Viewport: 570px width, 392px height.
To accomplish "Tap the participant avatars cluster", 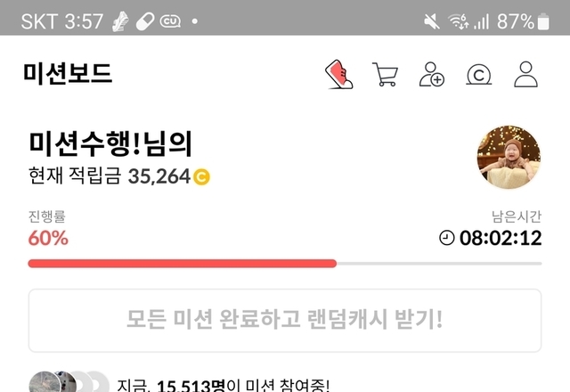I will click(69, 382).
